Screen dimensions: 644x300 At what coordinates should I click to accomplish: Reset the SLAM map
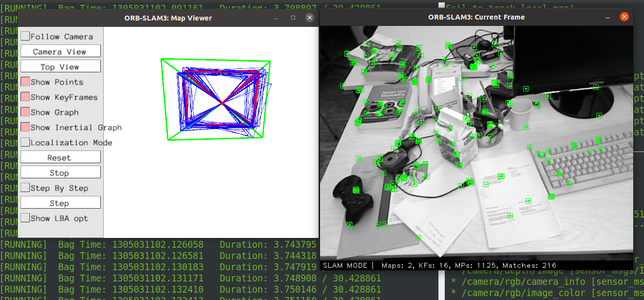[60, 156]
